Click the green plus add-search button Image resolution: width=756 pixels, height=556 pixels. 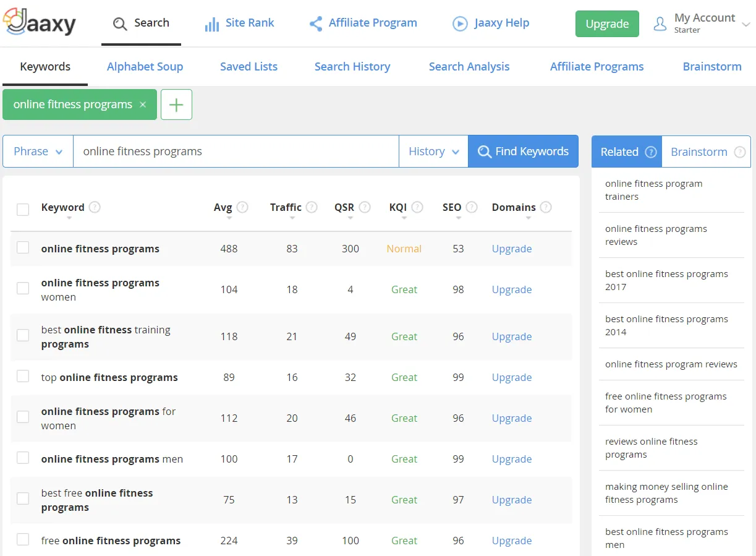176,105
